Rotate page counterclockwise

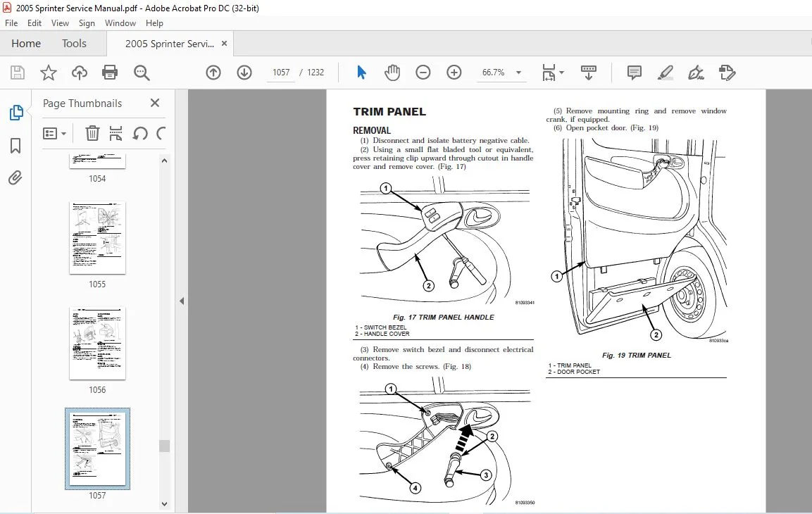click(x=140, y=134)
